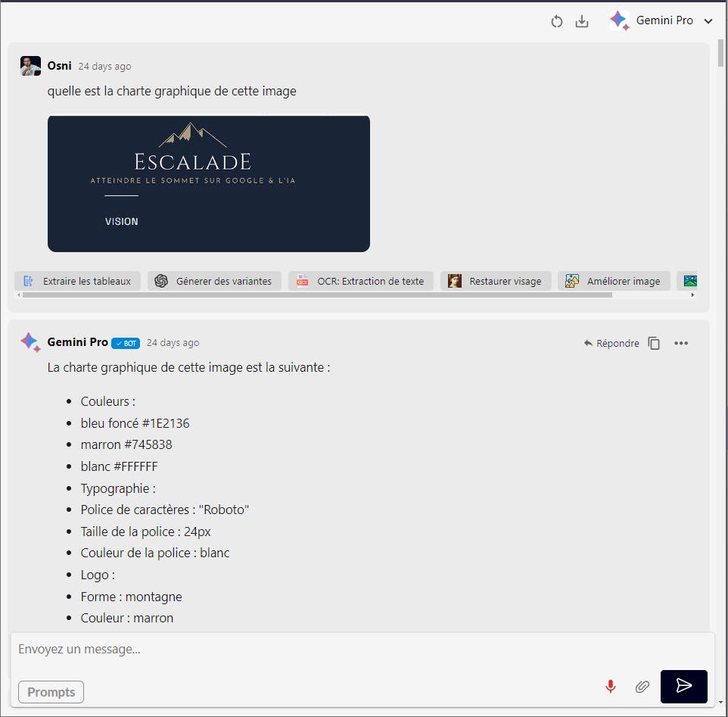This screenshot has height=717, width=728.
Task: Copy Gemini Pro's reply using the copy icon
Action: (654, 343)
